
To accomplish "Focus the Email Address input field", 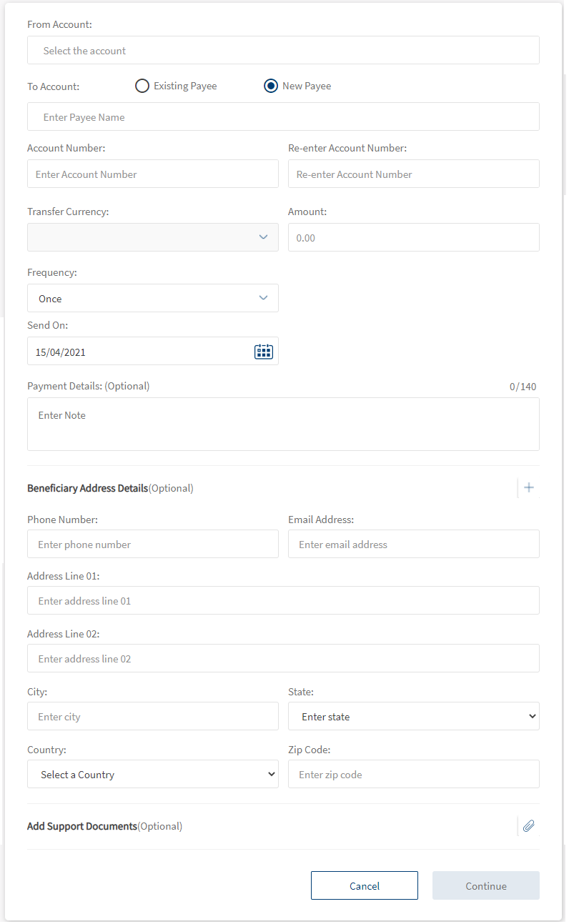I will 413,545.
